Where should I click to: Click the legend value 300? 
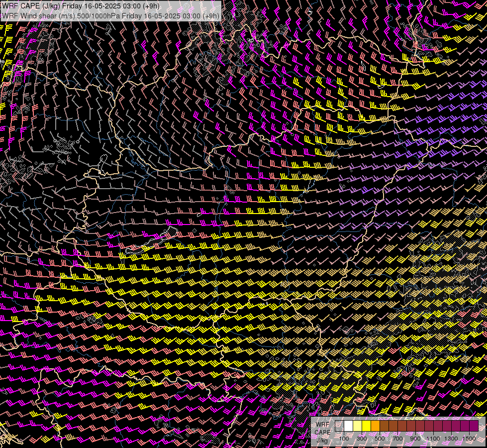pos(362,439)
